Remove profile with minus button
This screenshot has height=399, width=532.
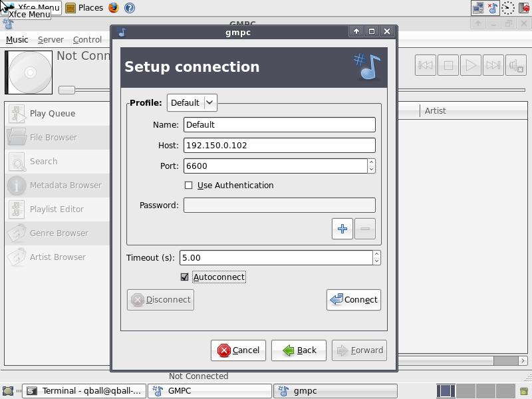(365, 229)
